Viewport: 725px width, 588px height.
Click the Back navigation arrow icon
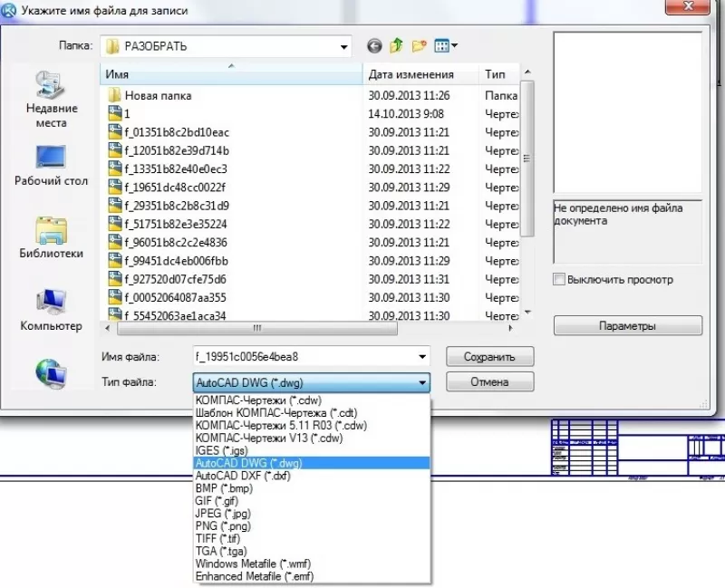tap(374, 46)
